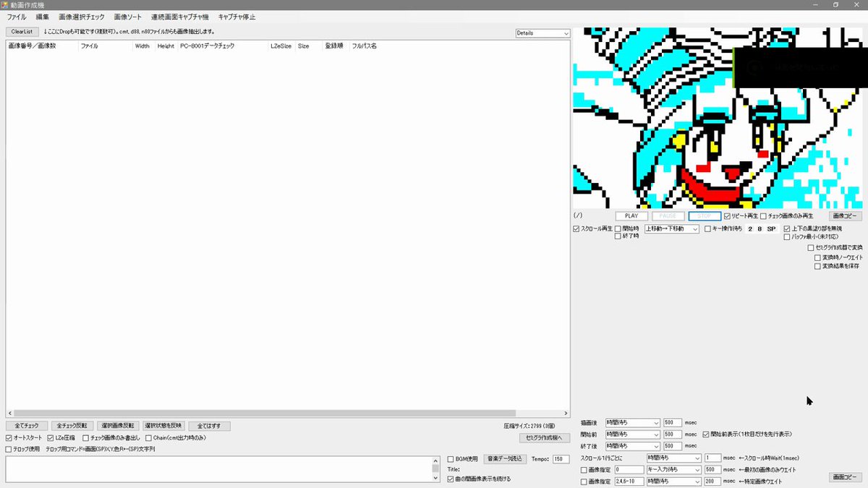
Task: Click the LZeSize column header
Action: coord(282,46)
